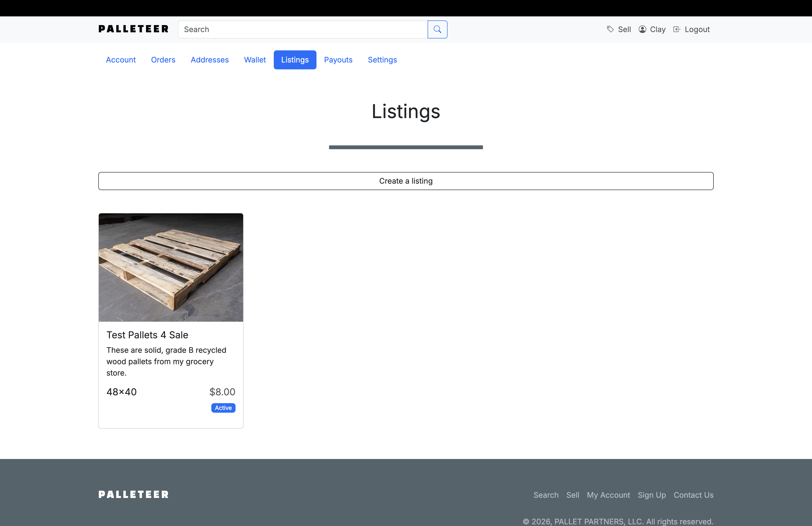Select the Account tab
The width and height of the screenshot is (812, 526).
(121, 60)
